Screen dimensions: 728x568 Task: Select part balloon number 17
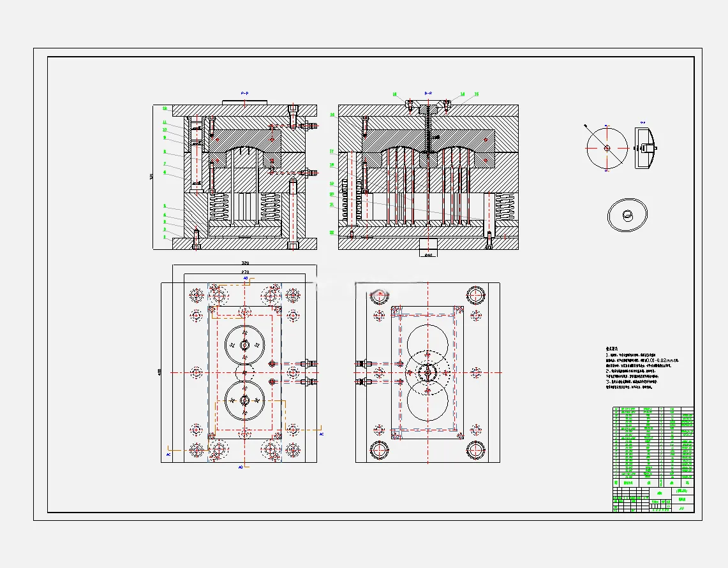coord(332,151)
